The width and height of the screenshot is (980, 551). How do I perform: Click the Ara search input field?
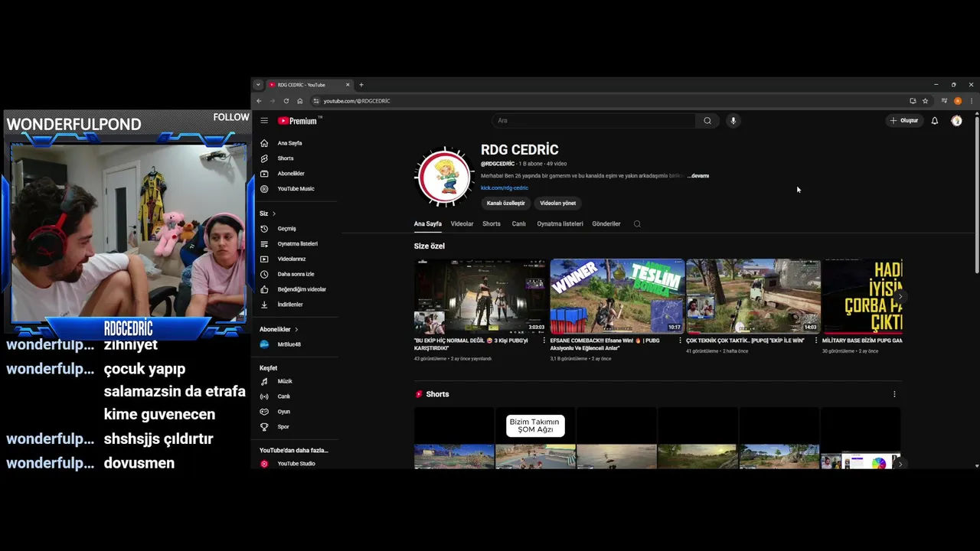pos(594,120)
